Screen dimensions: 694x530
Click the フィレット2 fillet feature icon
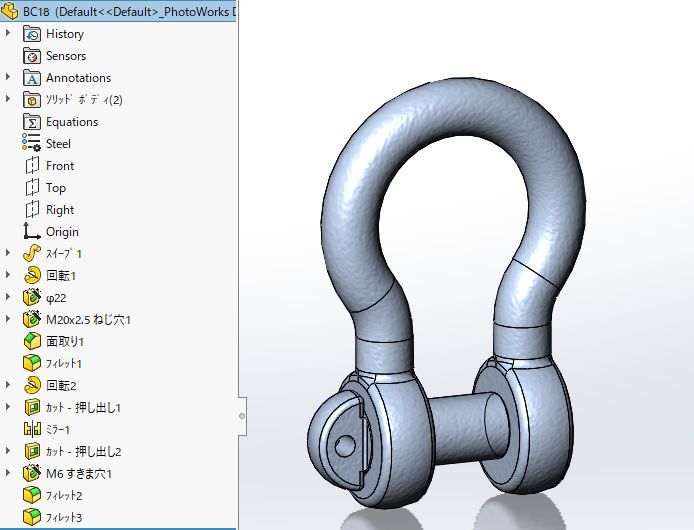click(32, 495)
